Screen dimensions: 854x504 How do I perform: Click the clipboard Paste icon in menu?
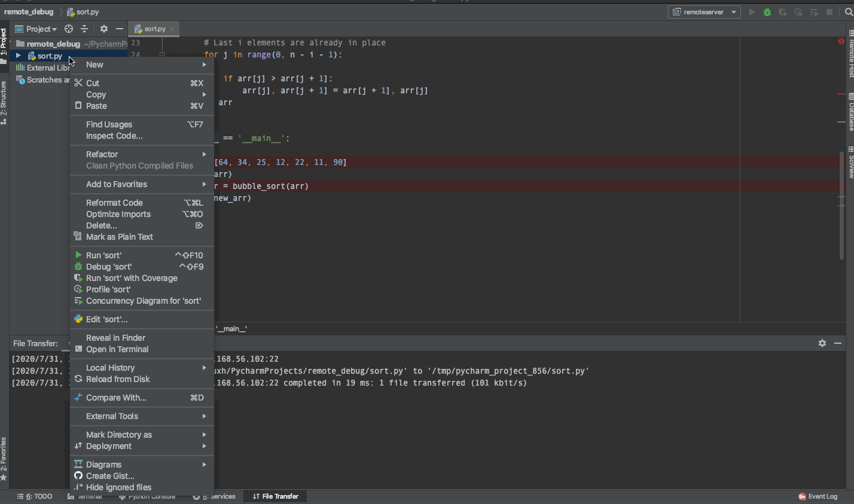[78, 106]
